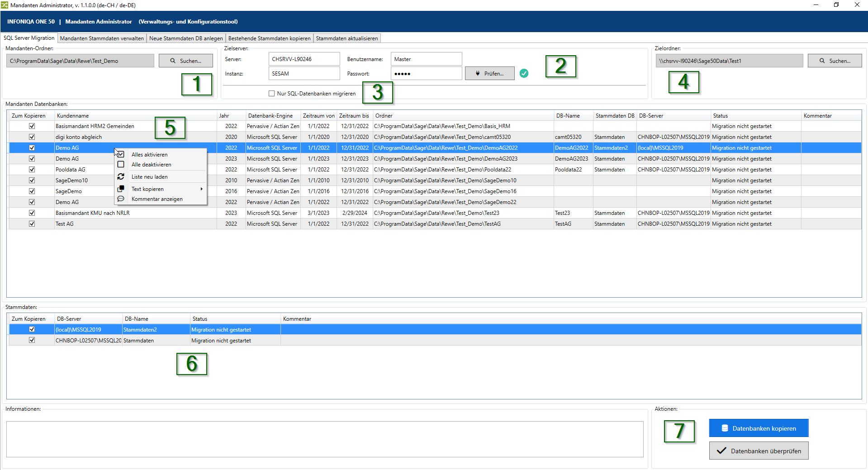Click the Mandanten Status column header
Viewport: 868px width, 470px height.
click(x=756, y=116)
